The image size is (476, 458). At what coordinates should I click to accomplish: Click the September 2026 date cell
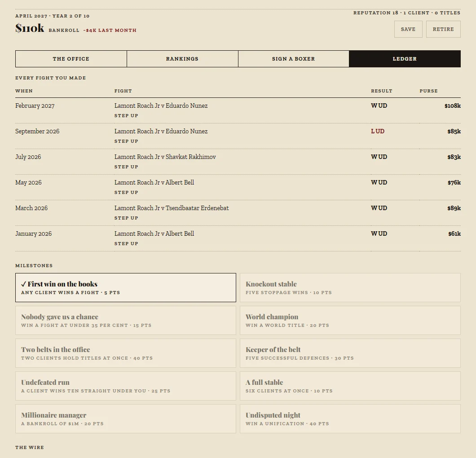[x=37, y=131]
